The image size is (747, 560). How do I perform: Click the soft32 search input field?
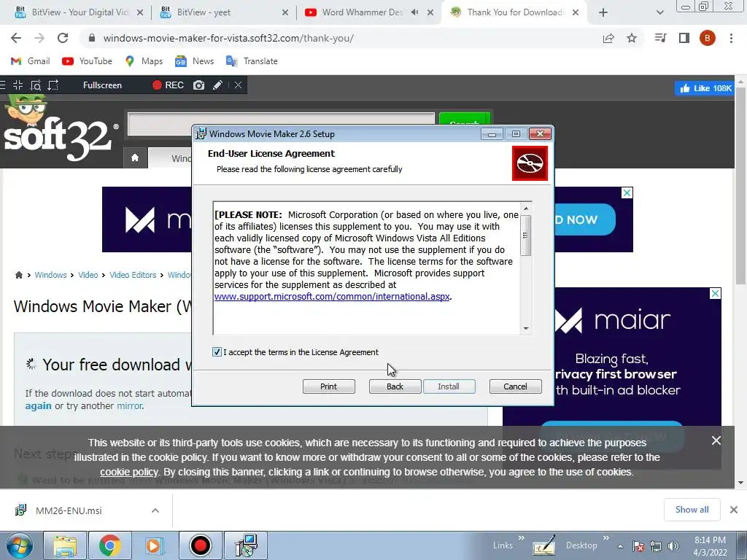tap(281, 124)
